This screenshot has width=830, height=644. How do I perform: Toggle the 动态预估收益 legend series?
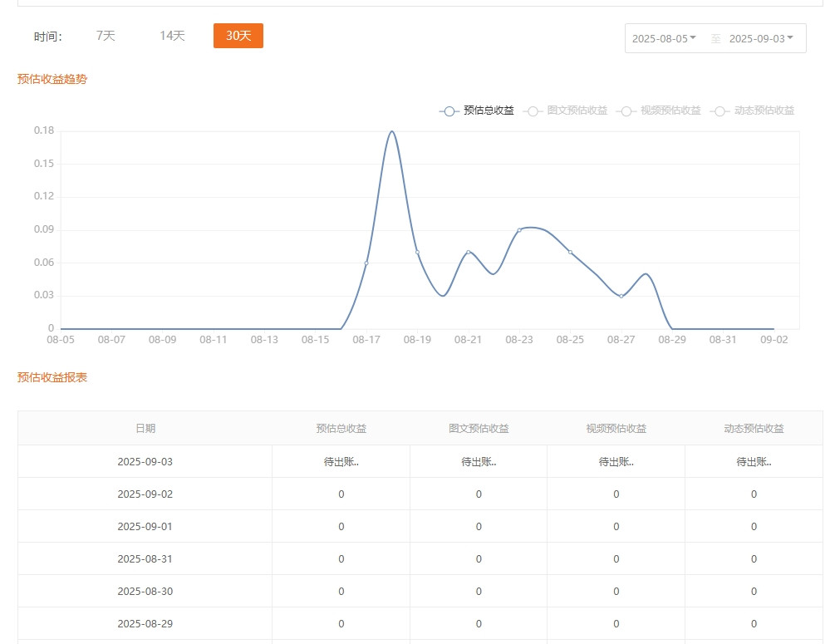[x=752, y=111]
